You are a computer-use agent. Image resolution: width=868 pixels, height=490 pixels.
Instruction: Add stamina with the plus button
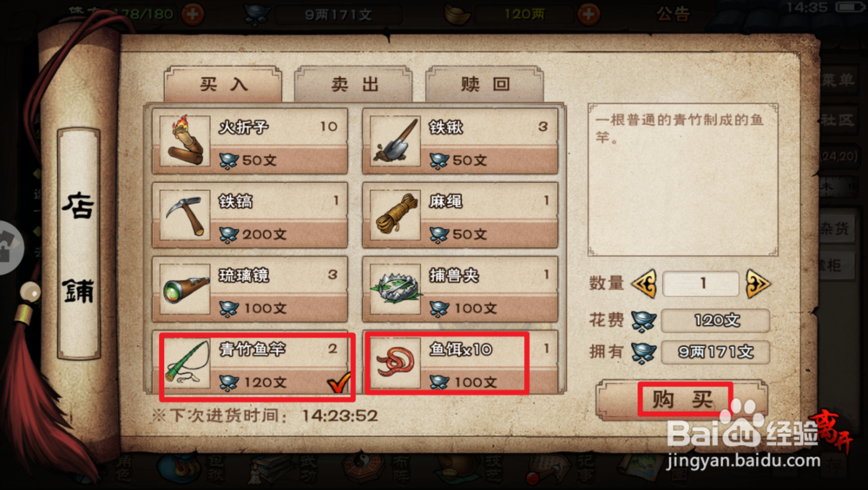193,14
